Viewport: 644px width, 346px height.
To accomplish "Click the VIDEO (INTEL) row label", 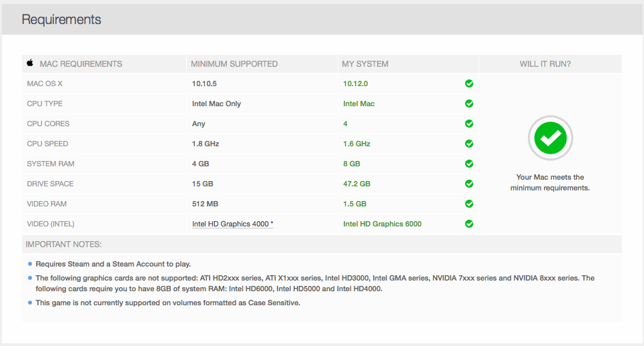I will coord(51,224).
